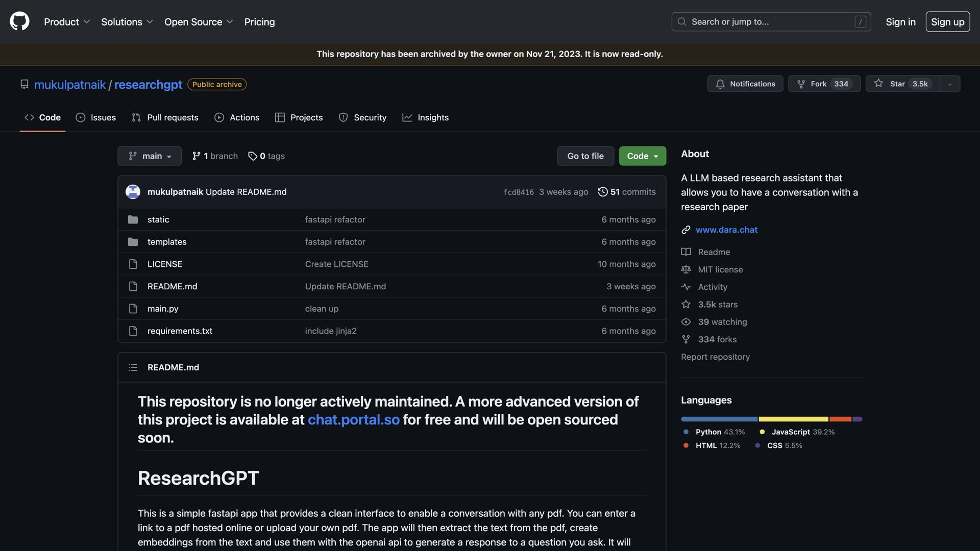The height and width of the screenshot is (551, 980).
Task: Click the GitHub Octocat logo
Action: coord(19,21)
